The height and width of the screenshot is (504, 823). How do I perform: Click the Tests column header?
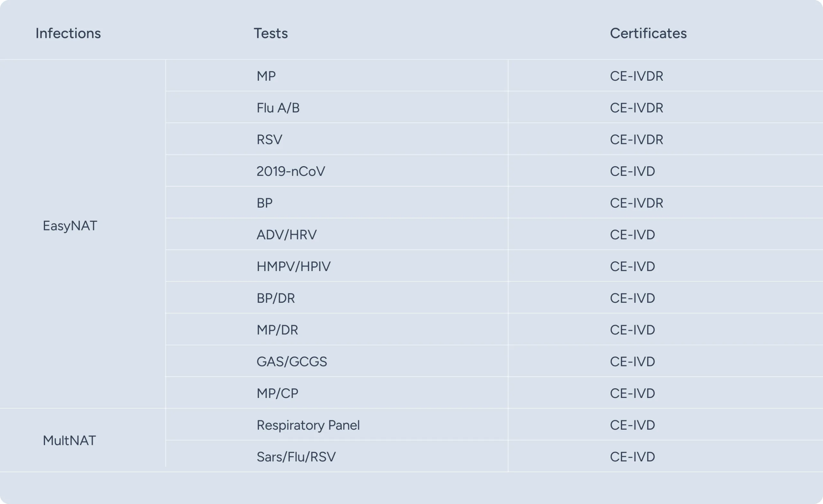pyautogui.click(x=271, y=33)
